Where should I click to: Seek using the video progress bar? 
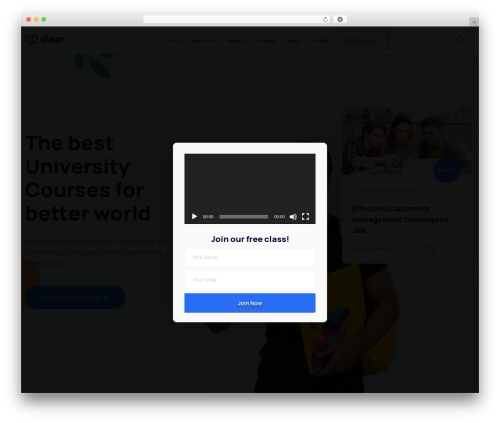coord(243,217)
